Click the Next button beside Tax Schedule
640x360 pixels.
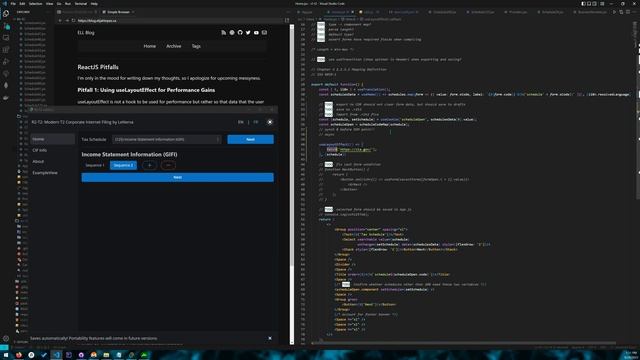(251, 140)
